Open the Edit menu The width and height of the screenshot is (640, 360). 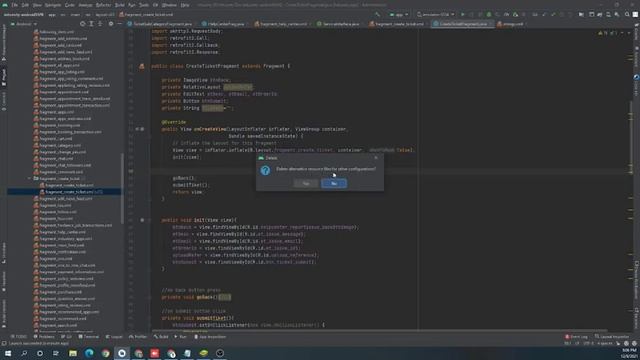point(25,5)
